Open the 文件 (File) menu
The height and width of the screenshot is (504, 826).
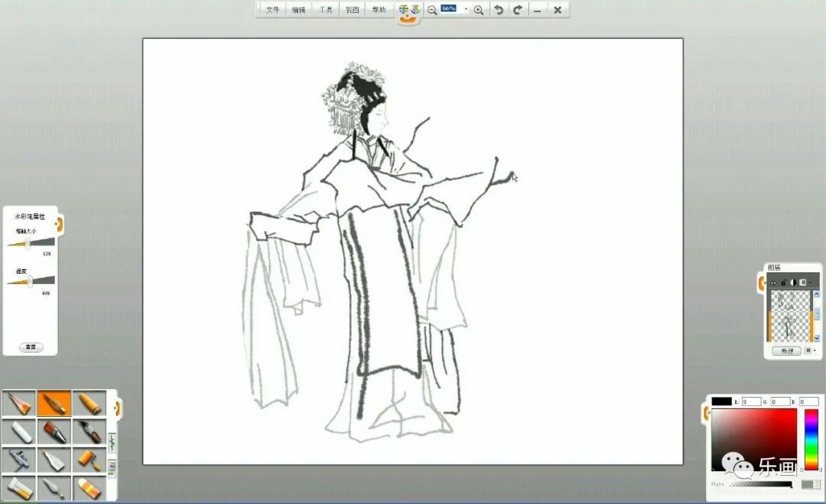coord(272,10)
